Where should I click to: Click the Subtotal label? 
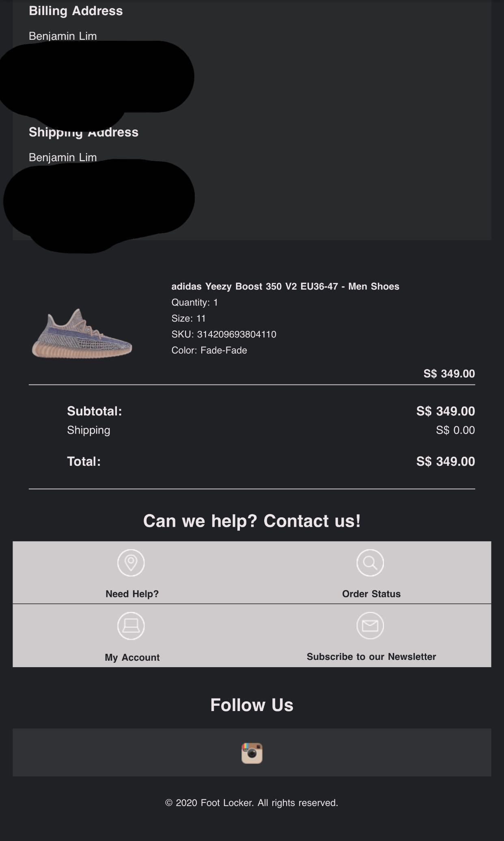click(x=95, y=411)
